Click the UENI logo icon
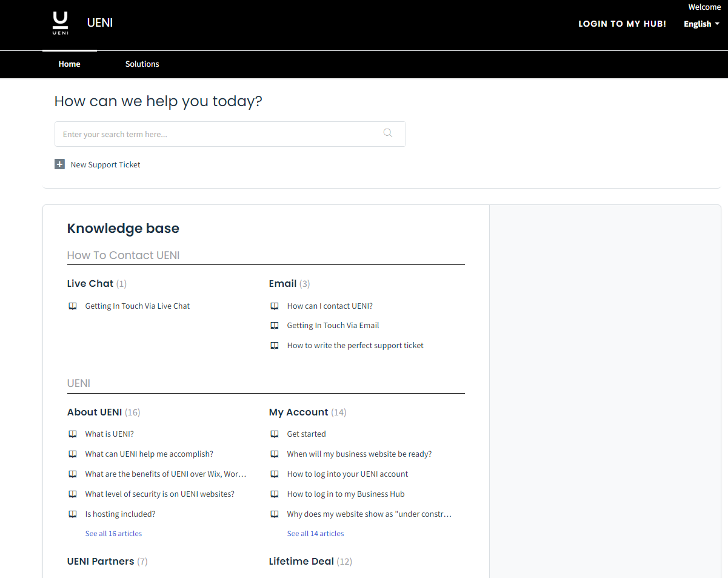Screen dimensions: 728x578 (x=60, y=23)
